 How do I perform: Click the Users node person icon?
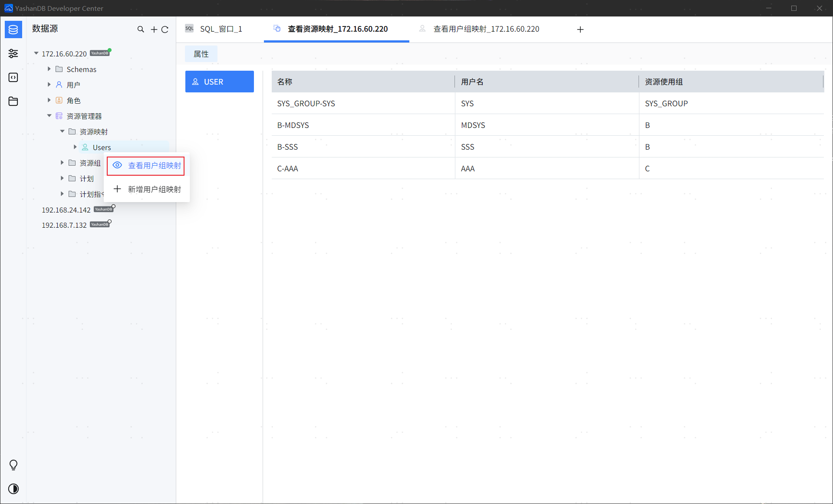[85, 147]
